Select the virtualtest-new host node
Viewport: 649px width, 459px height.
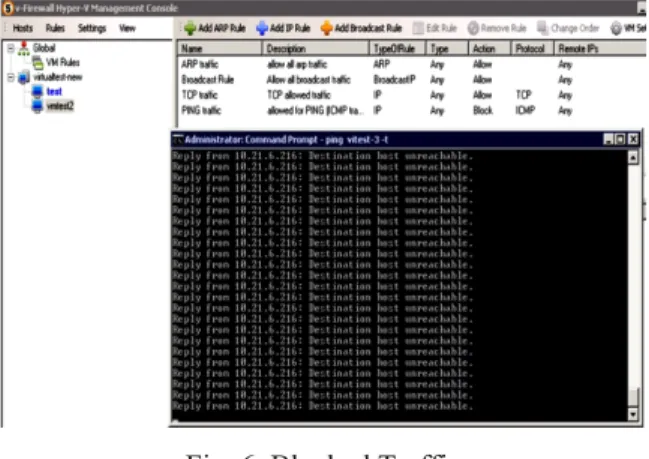tap(58, 77)
